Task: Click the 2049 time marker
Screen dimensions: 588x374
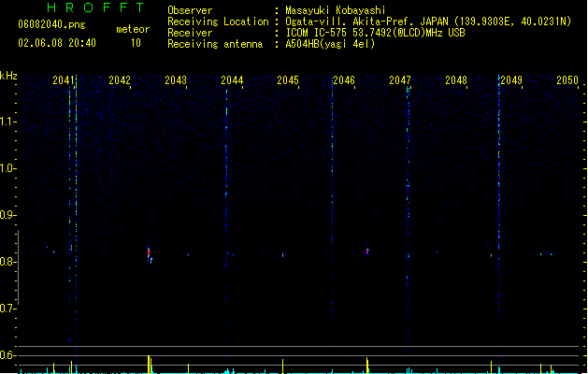Action: click(511, 80)
